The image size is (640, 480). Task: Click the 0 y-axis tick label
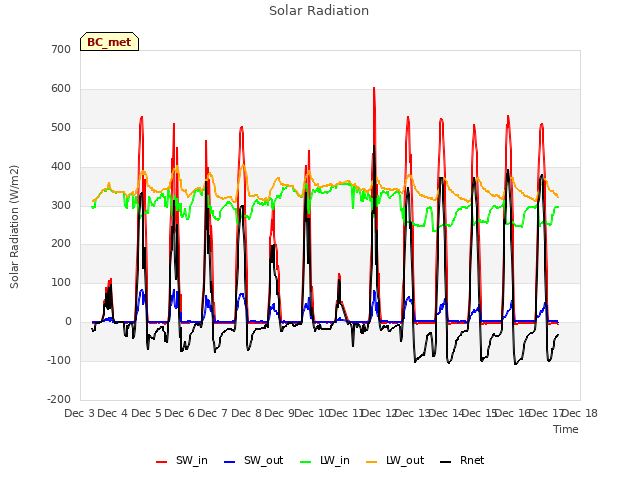click(68, 322)
